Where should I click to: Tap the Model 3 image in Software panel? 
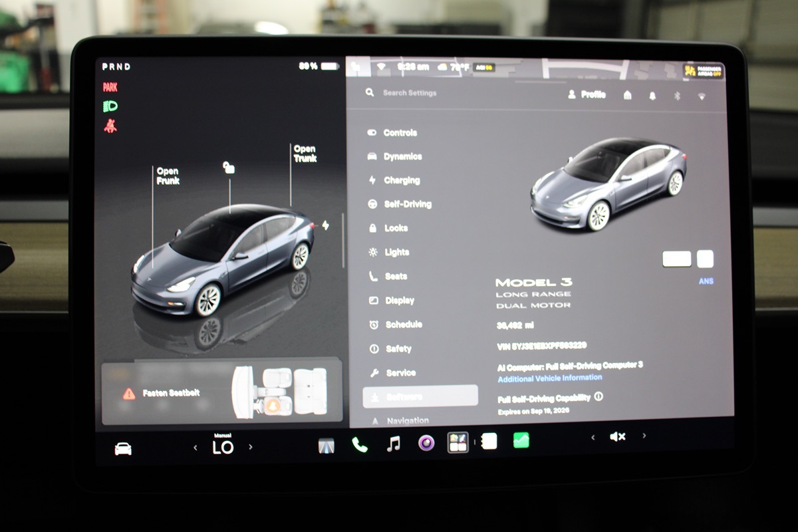pos(608,184)
